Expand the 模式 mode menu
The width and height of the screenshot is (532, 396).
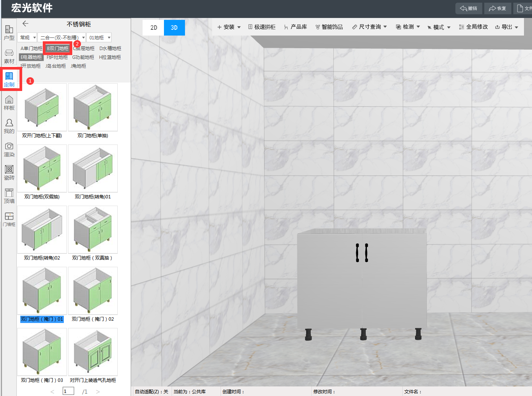coord(439,27)
